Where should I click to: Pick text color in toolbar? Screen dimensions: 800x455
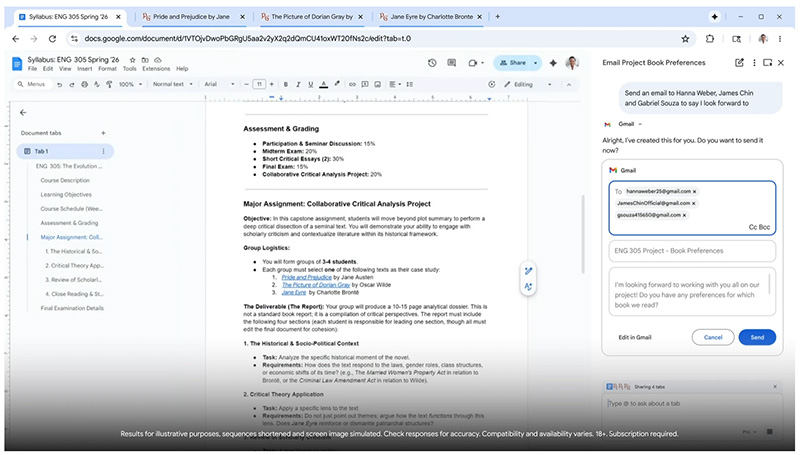point(324,85)
